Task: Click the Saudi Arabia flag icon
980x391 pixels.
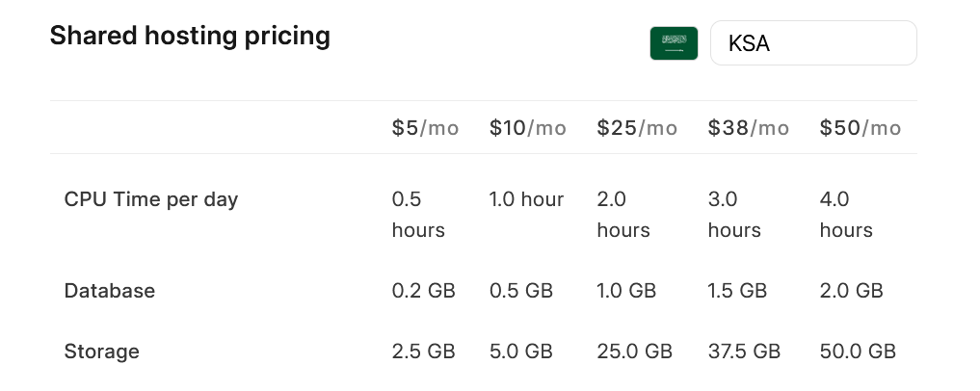Action: point(674,43)
